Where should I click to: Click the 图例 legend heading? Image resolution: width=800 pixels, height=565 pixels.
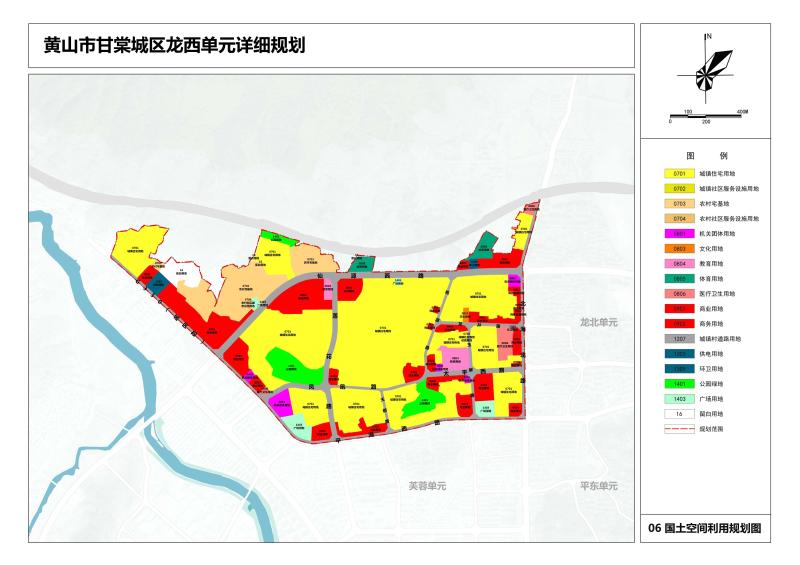pyautogui.click(x=706, y=156)
